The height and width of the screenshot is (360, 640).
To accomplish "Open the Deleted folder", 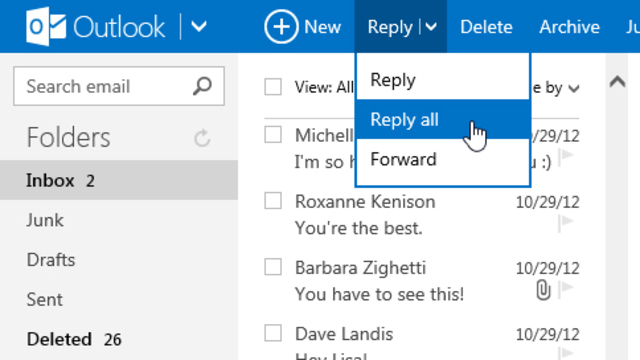I will pyautogui.click(x=119, y=339).
